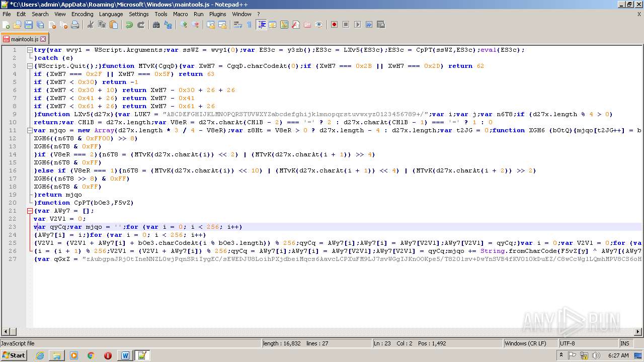This screenshot has width=644, height=362.
Task: Collapse the fold marker on line 11
Action: pyautogui.click(x=30, y=130)
